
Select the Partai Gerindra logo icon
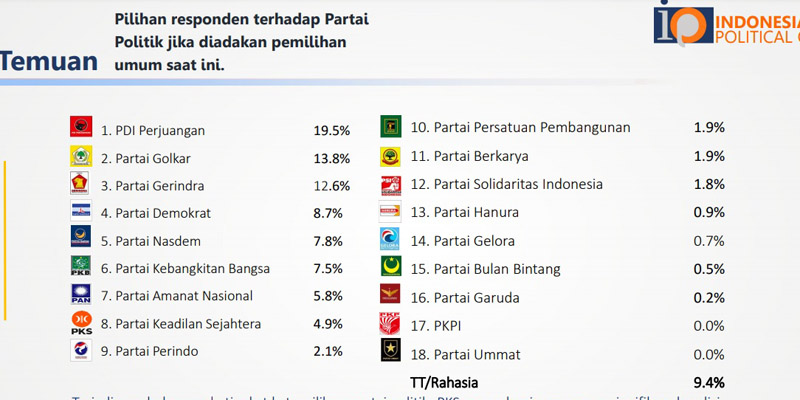(81, 183)
